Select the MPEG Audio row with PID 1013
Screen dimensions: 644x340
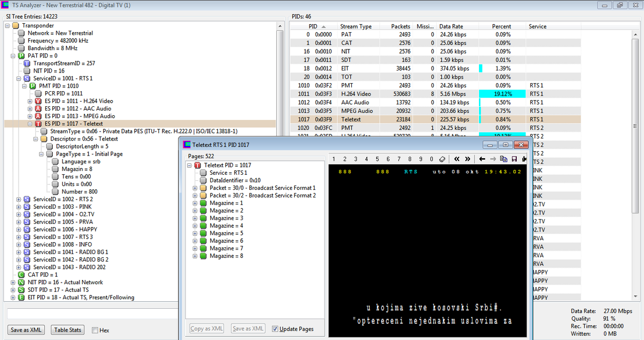(436, 111)
